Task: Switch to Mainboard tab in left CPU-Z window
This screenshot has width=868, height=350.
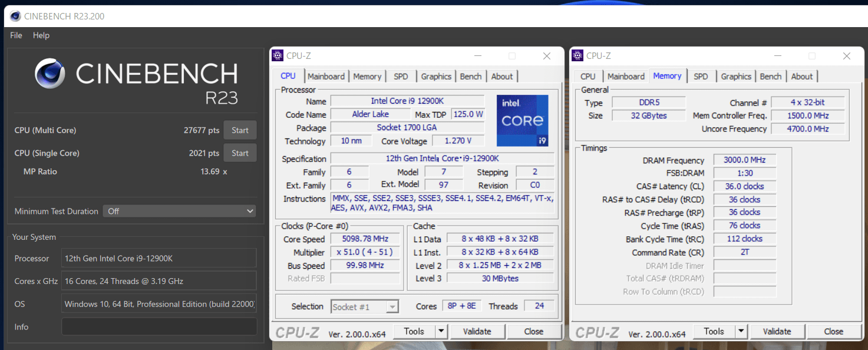Action: pos(326,77)
